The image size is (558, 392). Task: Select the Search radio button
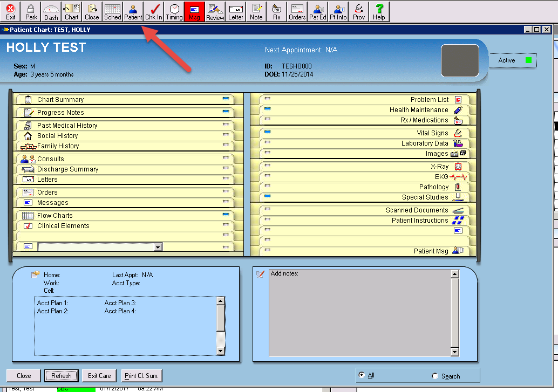435,376
